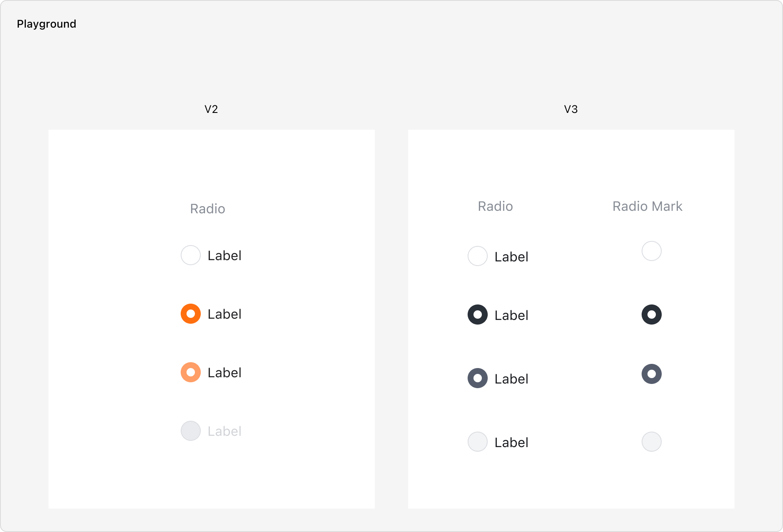Click the Playground title
Viewport: 783px width, 532px height.
(x=46, y=24)
